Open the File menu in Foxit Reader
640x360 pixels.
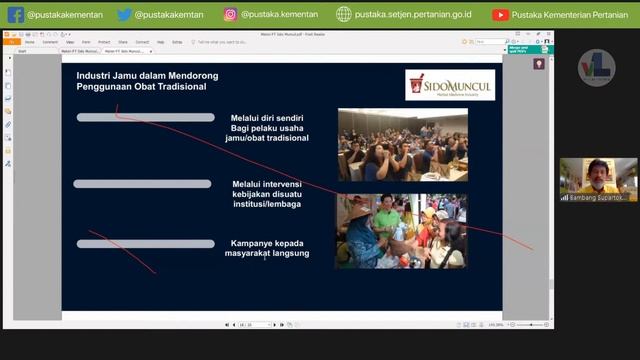[12, 42]
